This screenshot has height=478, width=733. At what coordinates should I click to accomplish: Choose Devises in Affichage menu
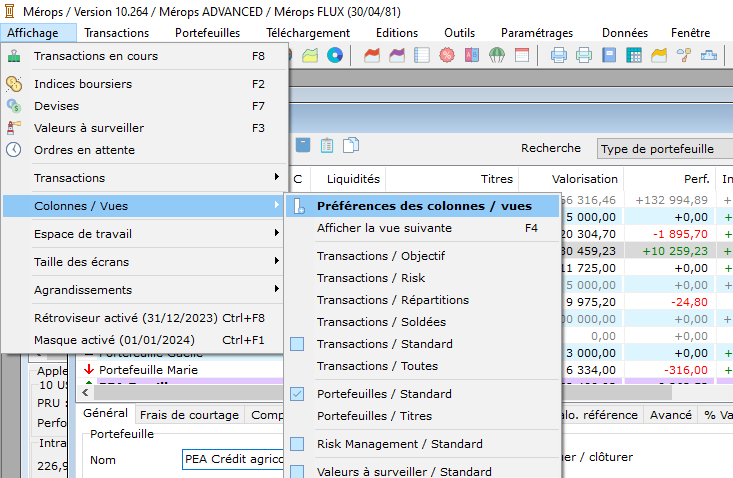pos(144,106)
